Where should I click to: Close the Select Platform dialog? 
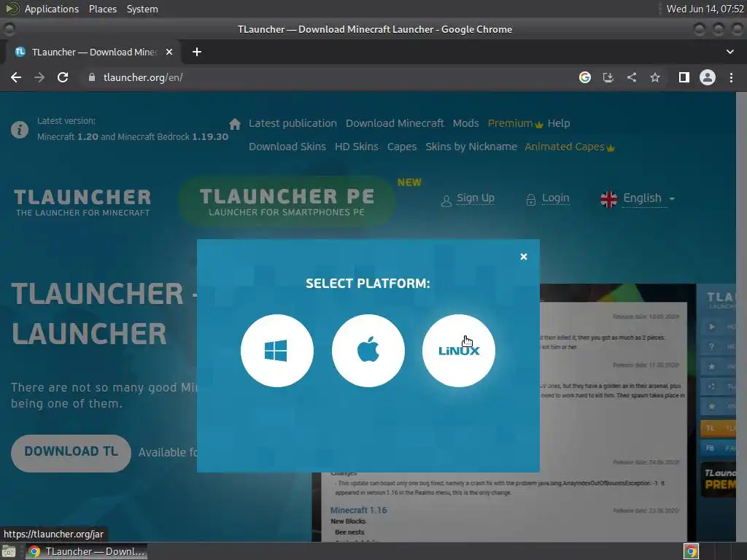click(x=524, y=257)
